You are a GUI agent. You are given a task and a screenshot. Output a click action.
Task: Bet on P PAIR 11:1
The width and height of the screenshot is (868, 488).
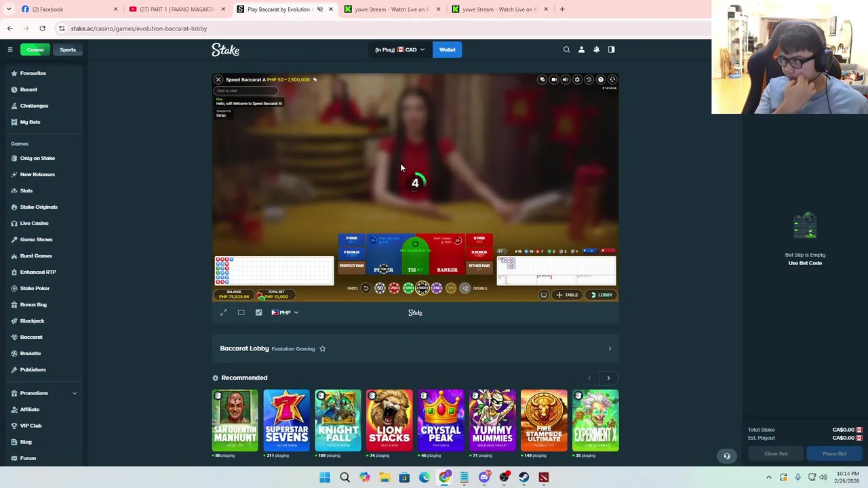click(351, 240)
